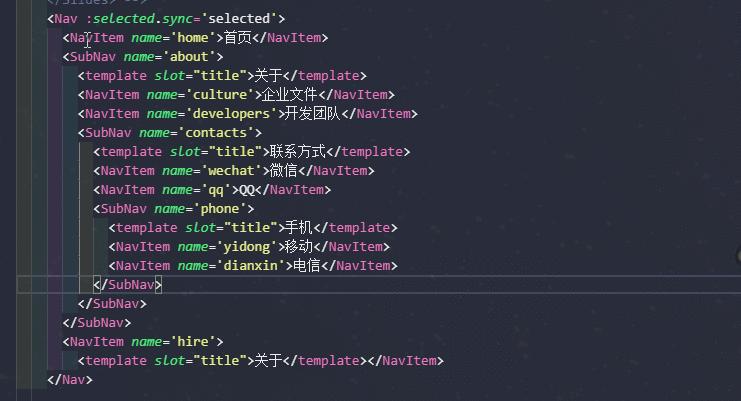Click the closing Nav tag at the bottom
This screenshot has width=741, height=401.
(x=70, y=380)
